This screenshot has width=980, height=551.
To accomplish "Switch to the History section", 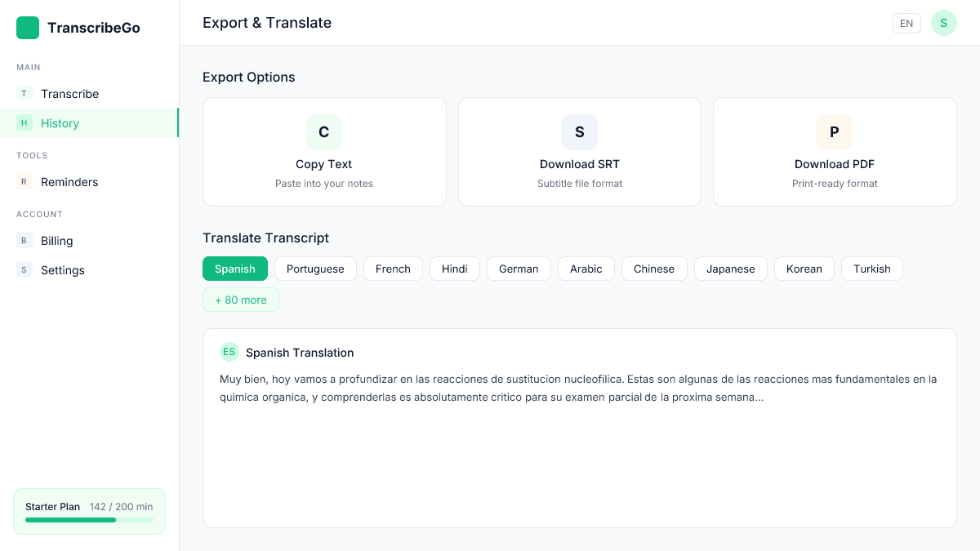I will click(x=60, y=123).
